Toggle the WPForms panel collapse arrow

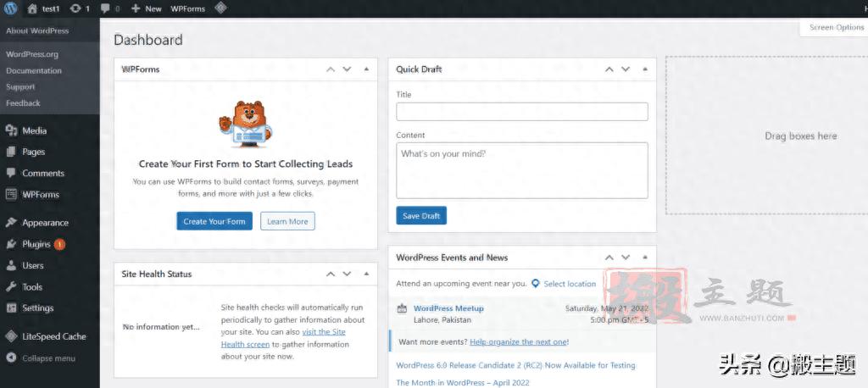click(x=366, y=69)
